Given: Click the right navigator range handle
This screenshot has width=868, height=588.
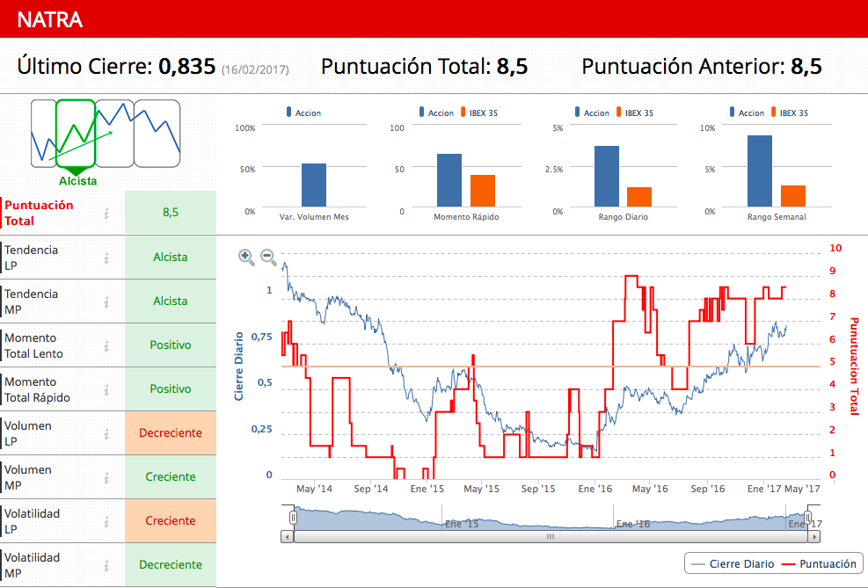Looking at the screenshot, I should point(807,517).
